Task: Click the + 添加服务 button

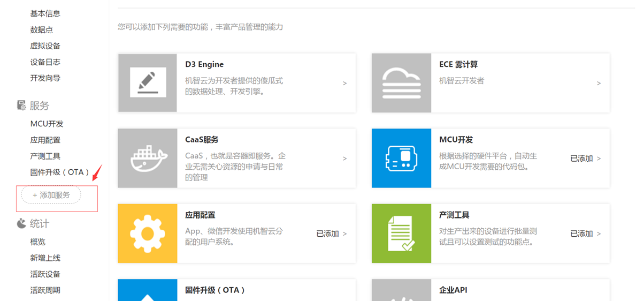Action: 51,195
